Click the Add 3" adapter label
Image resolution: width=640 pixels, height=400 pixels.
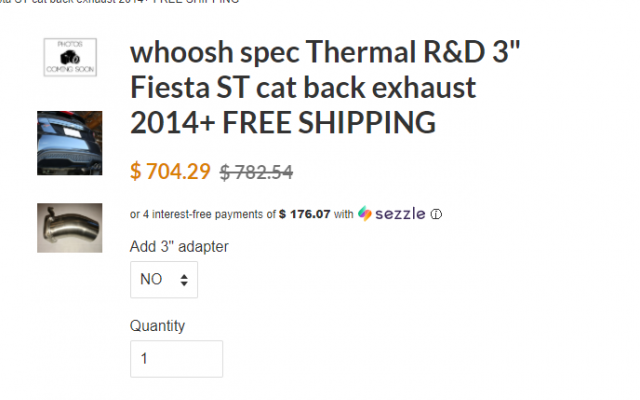pyautogui.click(x=179, y=247)
